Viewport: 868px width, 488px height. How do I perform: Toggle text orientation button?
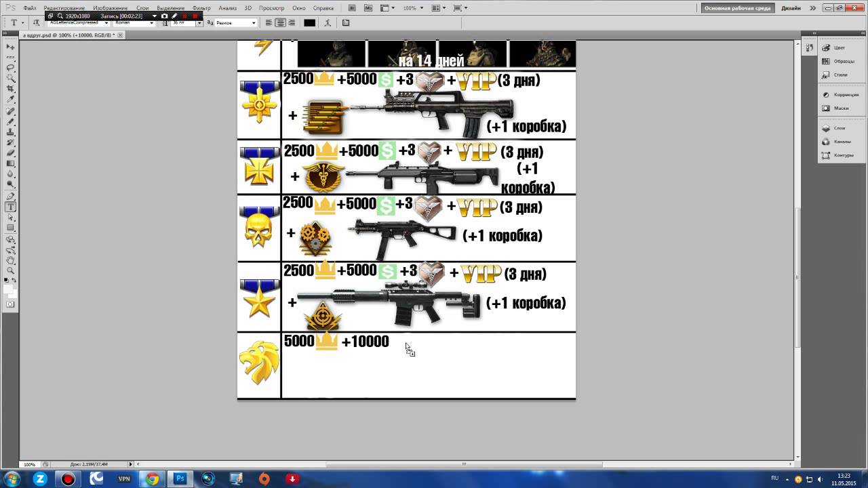(x=37, y=22)
